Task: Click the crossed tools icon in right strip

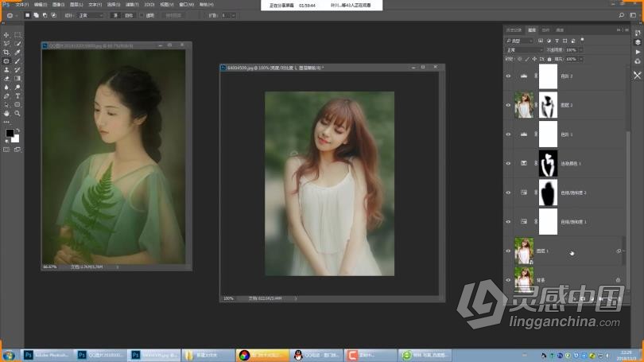Action: pyautogui.click(x=637, y=76)
